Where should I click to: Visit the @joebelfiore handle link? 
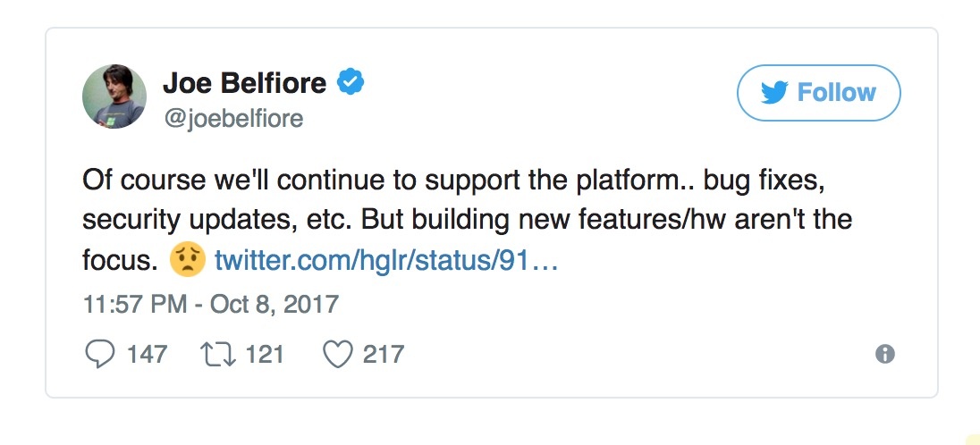coord(232,119)
